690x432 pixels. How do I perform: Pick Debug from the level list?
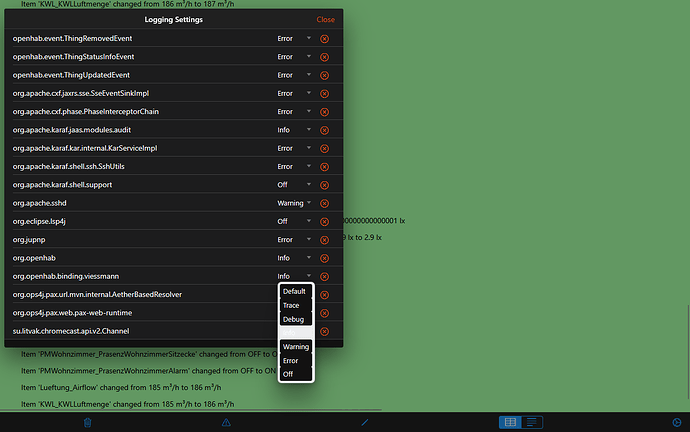[x=296, y=319]
